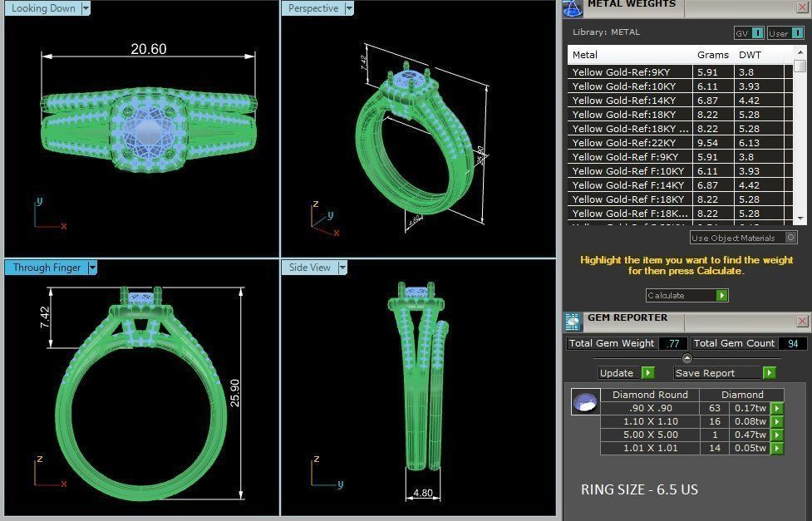Click the 25.90 dimension in Through Finger
Viewport: 812px width, 521px height.
pos(234,393)
